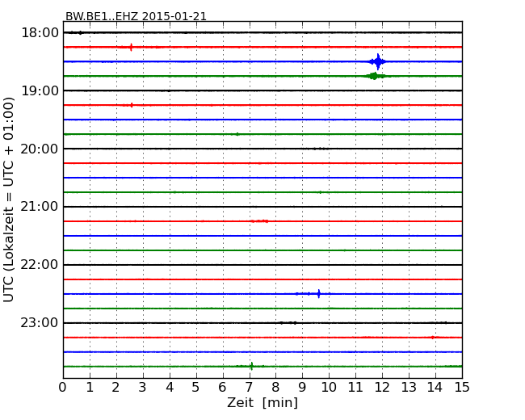525x420 pixels.
Task: Click the x-axis tick label 10
Action: coord(329,388)
